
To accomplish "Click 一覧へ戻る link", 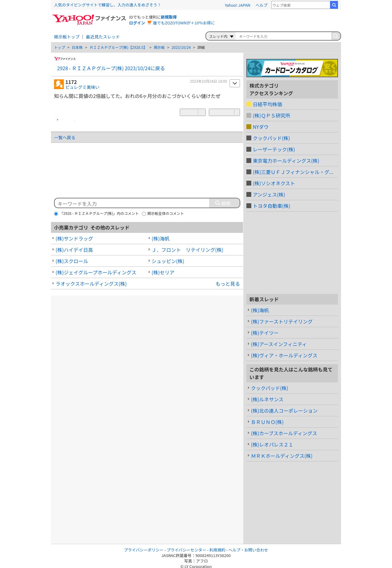I will click(x=65, y=138).
